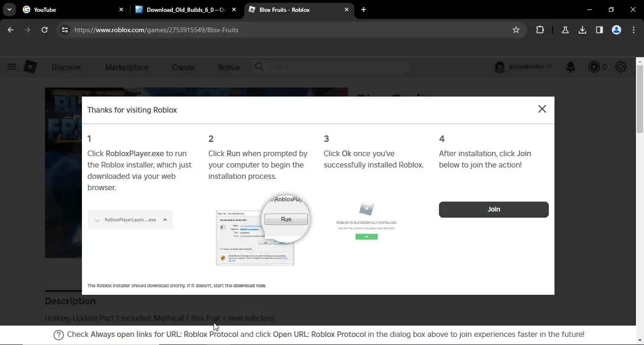Open the tab search dropdown arrow
Screen dimensions: 644x345
(9, 9)
